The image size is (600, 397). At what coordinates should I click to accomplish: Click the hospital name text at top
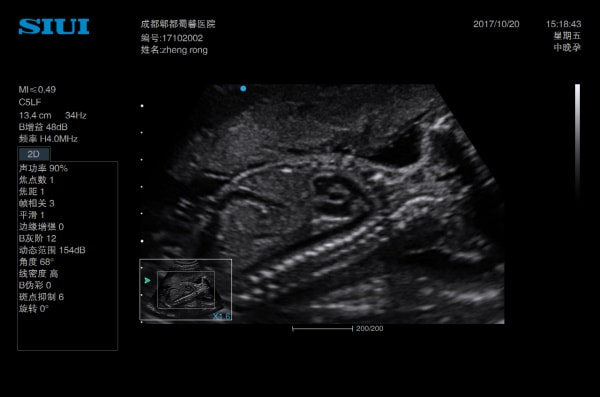(x=178, y=24)
